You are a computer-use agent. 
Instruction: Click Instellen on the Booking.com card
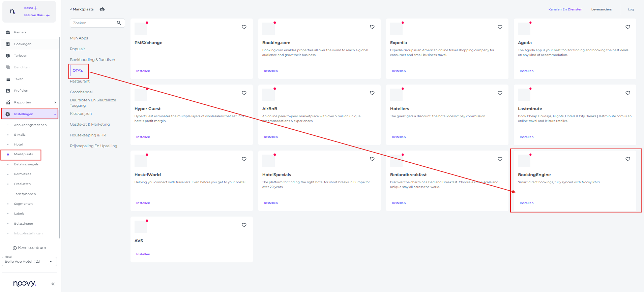pos(271,71)
